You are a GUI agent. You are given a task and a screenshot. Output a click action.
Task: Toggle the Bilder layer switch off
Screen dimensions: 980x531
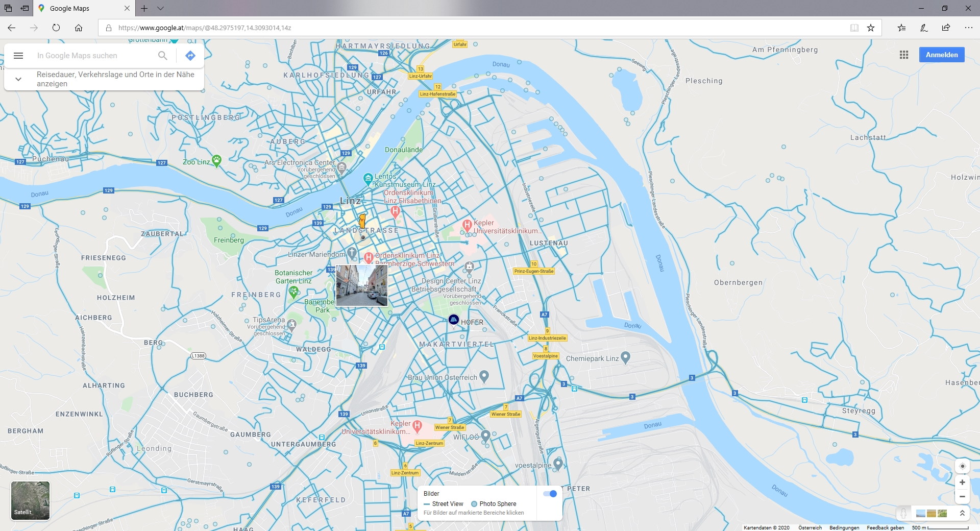click(550, 494)
